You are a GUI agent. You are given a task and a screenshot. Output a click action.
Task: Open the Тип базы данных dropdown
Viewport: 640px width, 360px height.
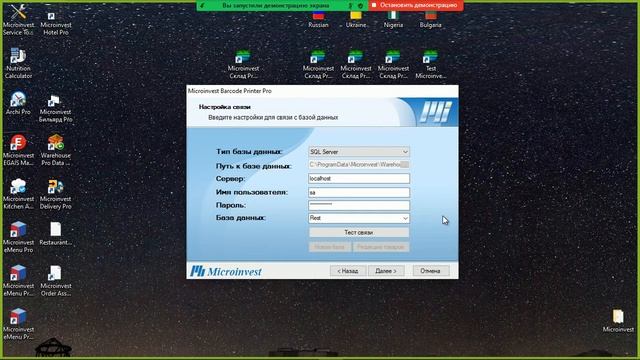(359, 152)
